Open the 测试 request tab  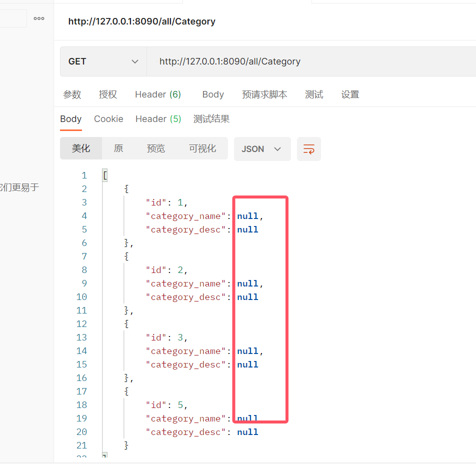(x=314, y=94)
